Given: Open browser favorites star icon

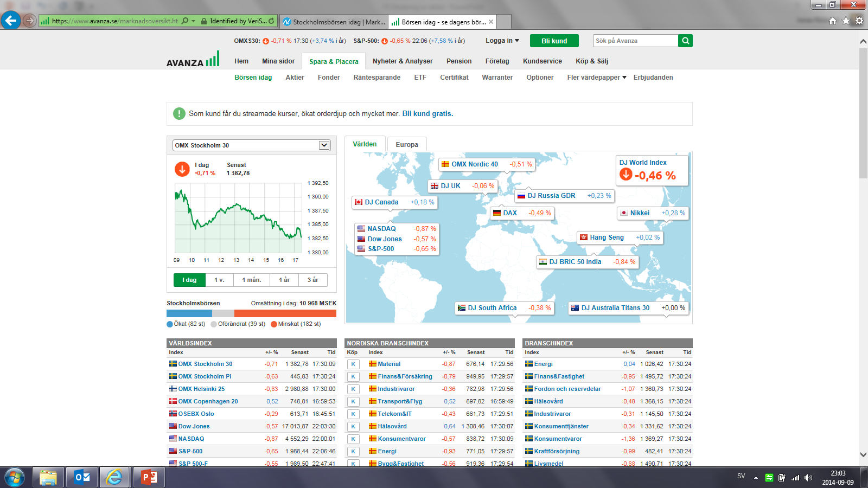Looking at the screenshot, I should pyautogui.click(x=846, y=21).
